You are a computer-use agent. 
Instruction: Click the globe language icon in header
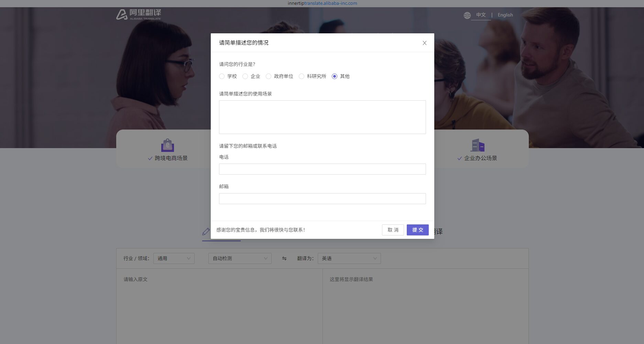pyautogui.click(x=467, y=15)
